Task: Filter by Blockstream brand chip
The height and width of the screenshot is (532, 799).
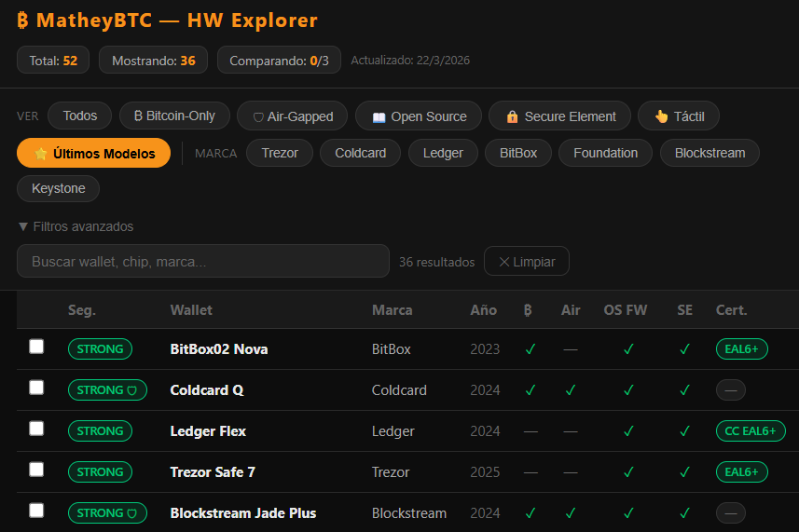Action: 709,153
